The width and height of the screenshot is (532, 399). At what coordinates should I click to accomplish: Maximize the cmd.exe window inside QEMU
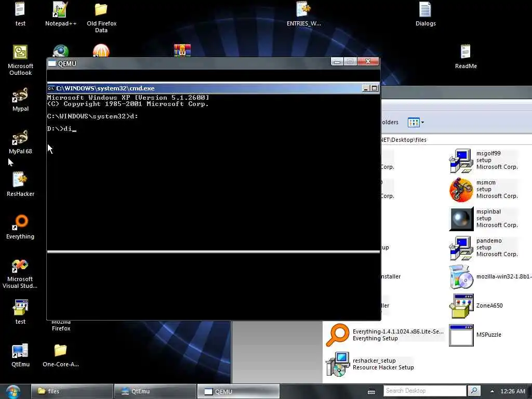pyautogui.click(x=374, y=88)
